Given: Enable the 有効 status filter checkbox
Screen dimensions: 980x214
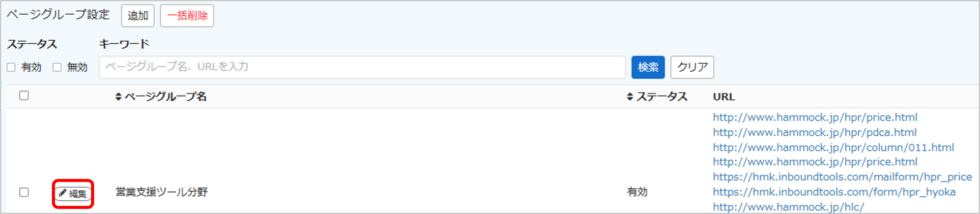Looking at the screenshot, I should click(11, 67).
